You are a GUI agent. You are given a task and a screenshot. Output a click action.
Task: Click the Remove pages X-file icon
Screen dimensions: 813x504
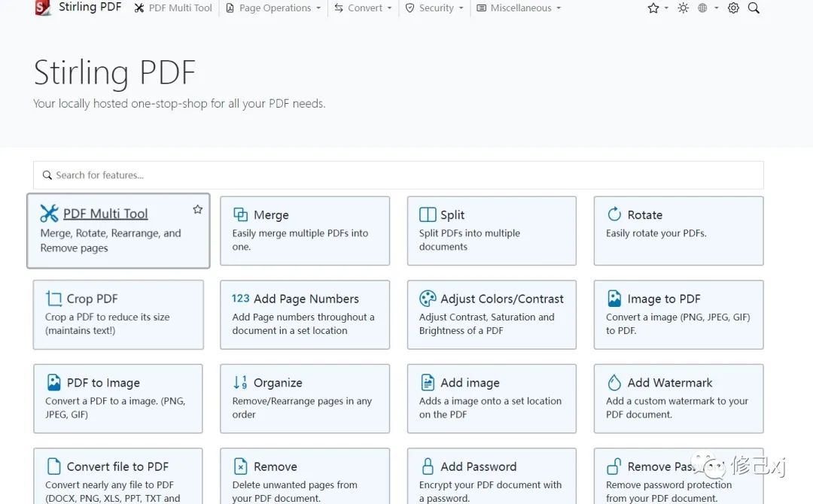point(240,466)
